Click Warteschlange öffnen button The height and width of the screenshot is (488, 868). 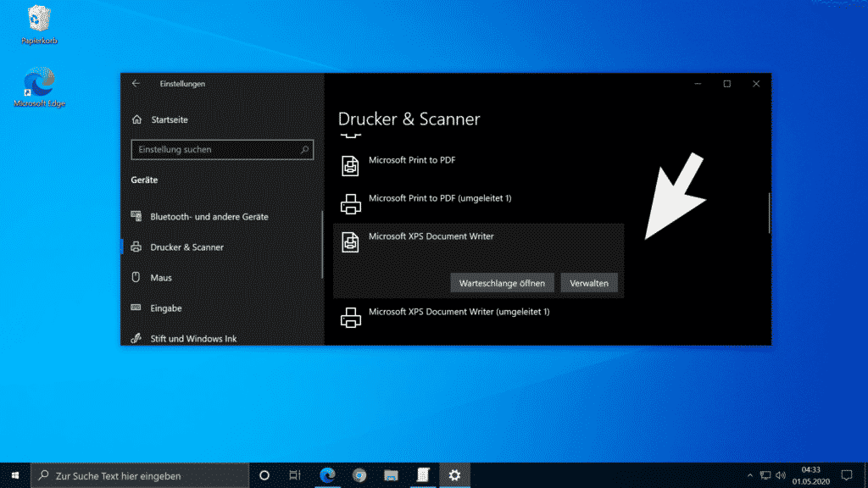pyautogui.click(x=502, y=283)
